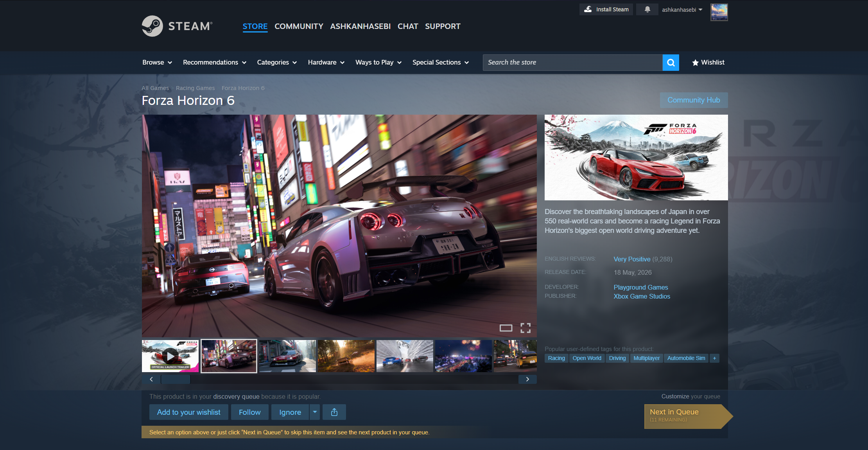Select the Racing tag
The image size is (868, 450).
(x=556, y=358)
